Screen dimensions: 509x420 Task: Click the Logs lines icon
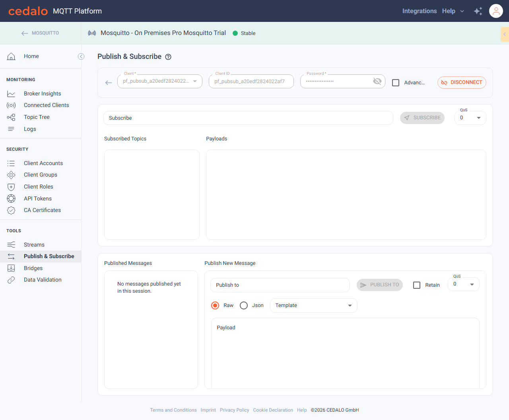11,129
